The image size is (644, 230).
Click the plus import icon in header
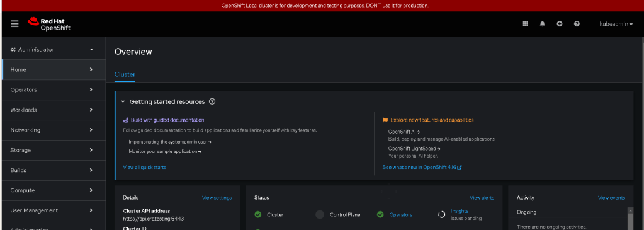(560, 24)
